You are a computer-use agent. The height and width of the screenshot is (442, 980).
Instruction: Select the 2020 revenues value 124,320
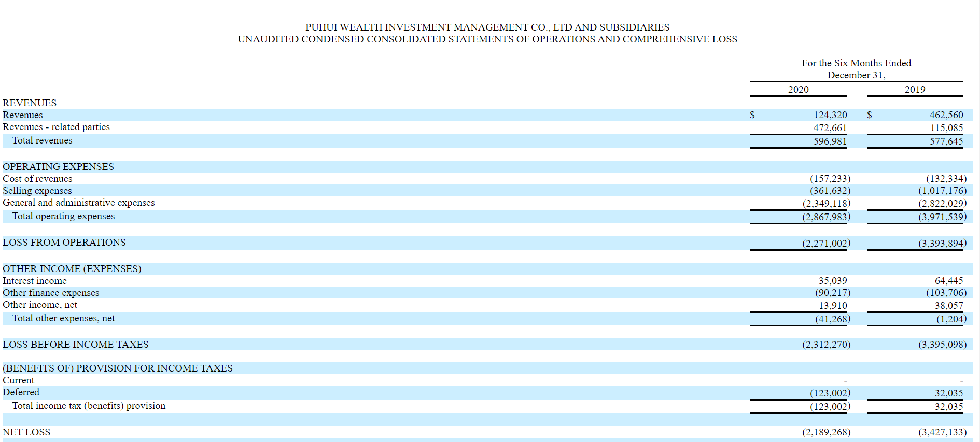[830, 115]
